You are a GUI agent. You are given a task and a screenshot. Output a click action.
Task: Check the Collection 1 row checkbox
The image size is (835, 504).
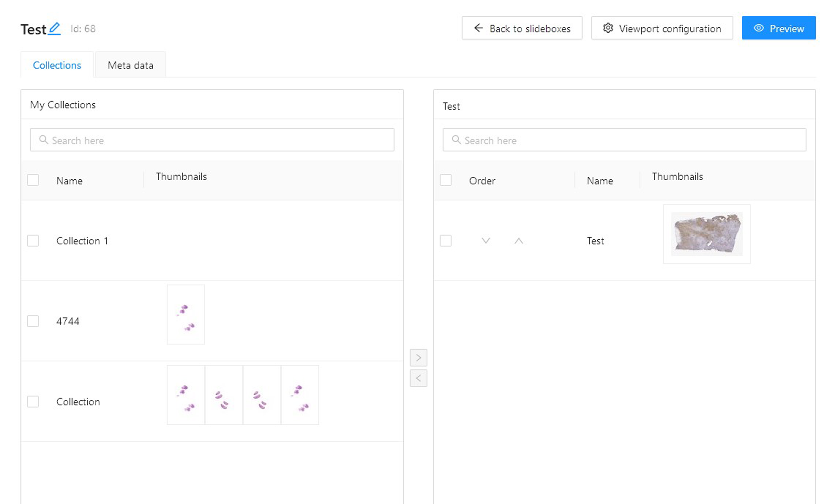pos(33,241)
